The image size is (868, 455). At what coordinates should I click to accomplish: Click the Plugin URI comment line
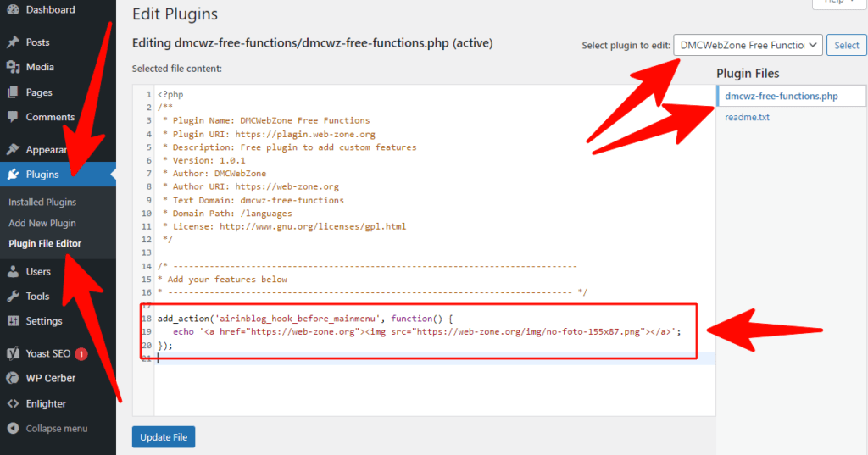tap(269, 134)
